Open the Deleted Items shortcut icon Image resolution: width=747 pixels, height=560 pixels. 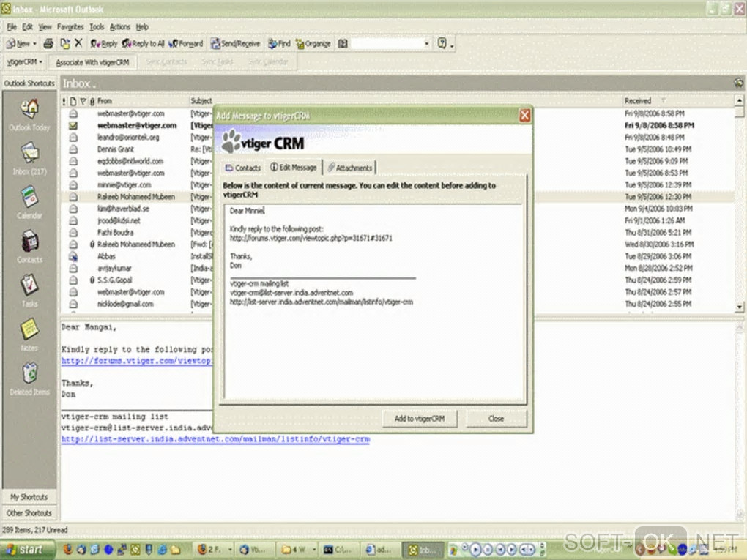[x=29, y=374]
